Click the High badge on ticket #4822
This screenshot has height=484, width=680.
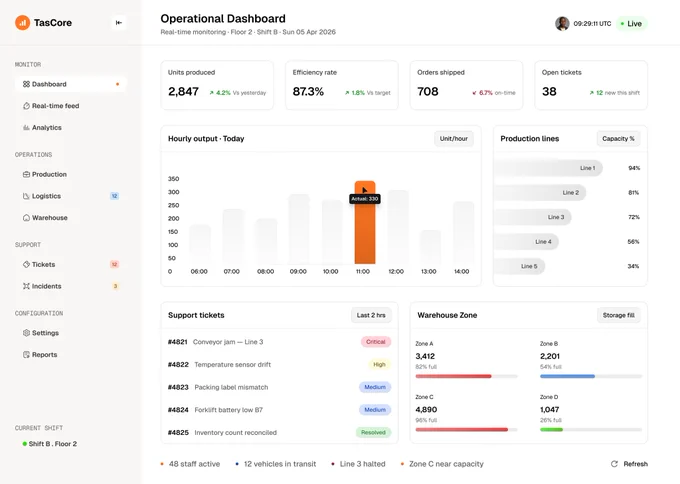[379, 365]
